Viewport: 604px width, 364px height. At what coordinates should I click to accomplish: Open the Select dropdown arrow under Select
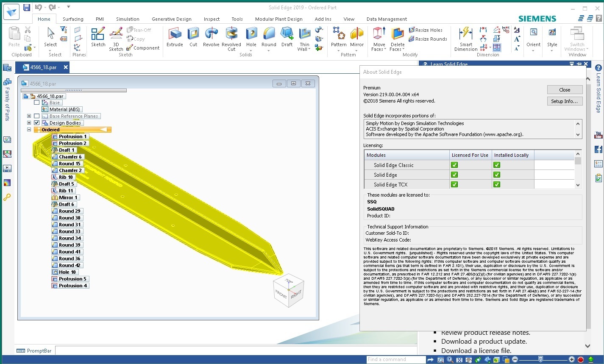point(50,50)
